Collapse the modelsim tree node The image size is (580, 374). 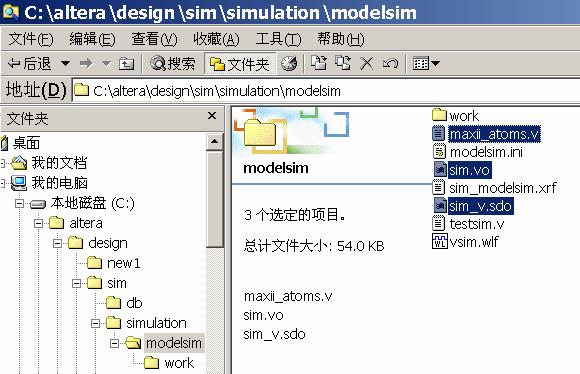click(115, 343)
